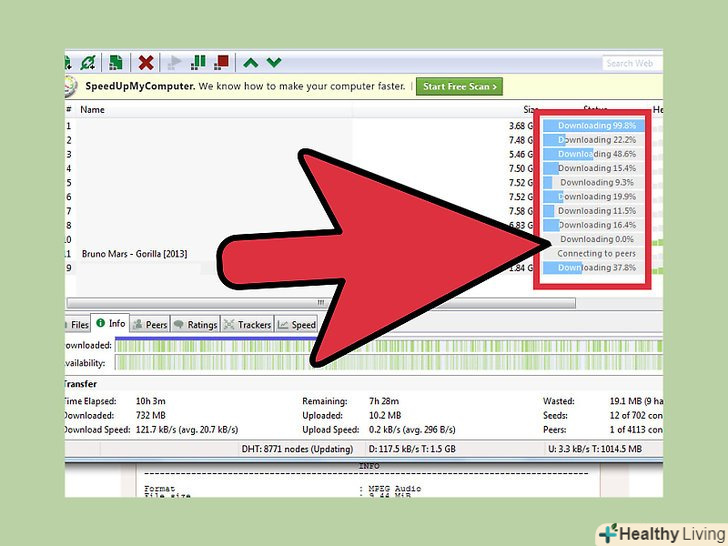The height and width of the screenshot is (546, 728).
Task: Click the Downloading 37.8% progress bar
Action: point(594,267)
